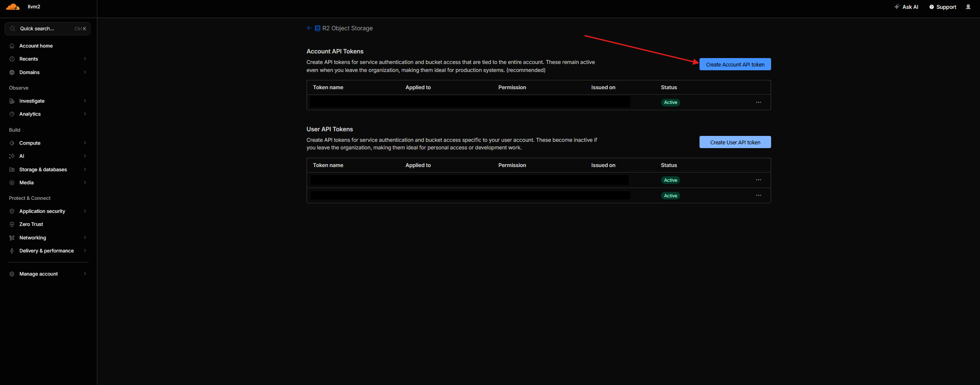Click Create User API token button

[735, 142]
